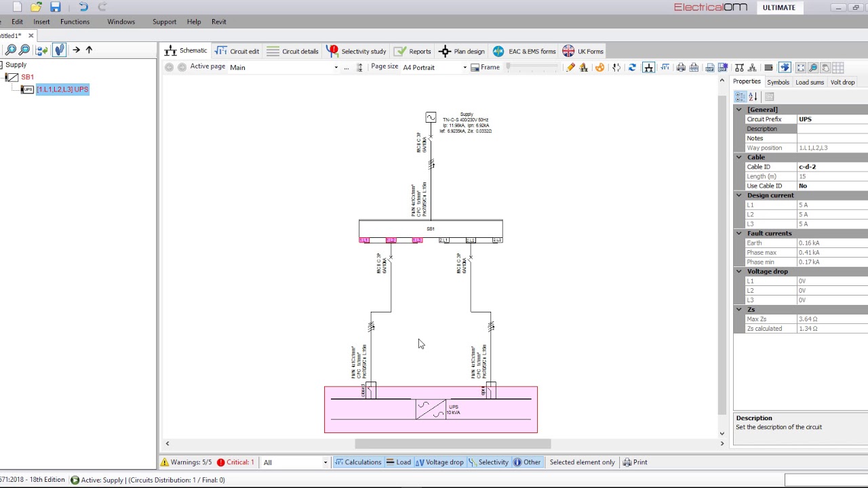This screenshot has width=868, height=488.
Task: Click the fit-to-screen zoom extents icon
Action: [801, 67]
